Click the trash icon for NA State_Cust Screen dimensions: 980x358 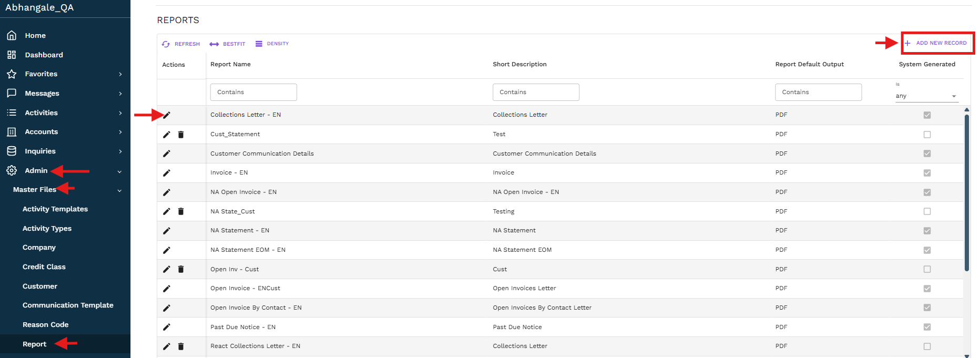click(x=181, y=211)
